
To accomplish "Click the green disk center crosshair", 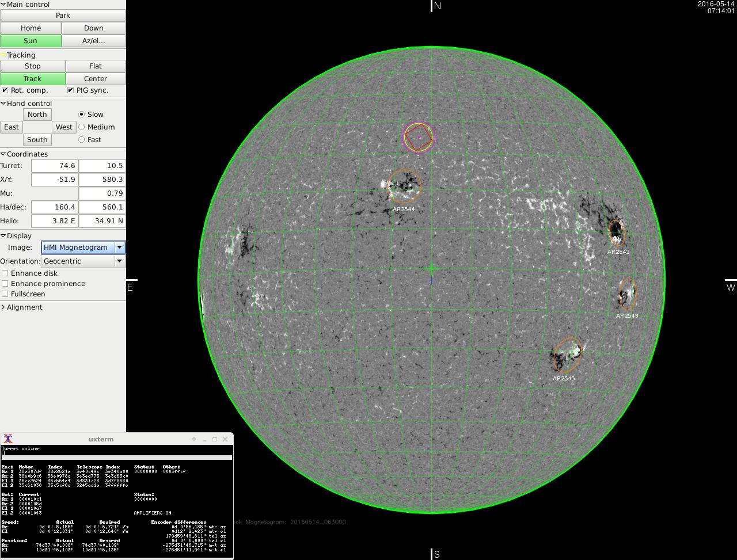I will coord(431,269).
